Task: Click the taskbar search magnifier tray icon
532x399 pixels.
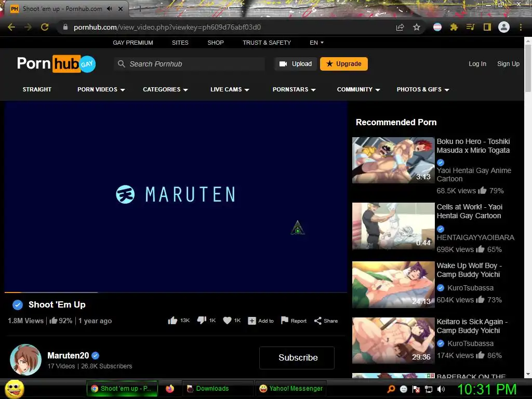Action: 391,389
